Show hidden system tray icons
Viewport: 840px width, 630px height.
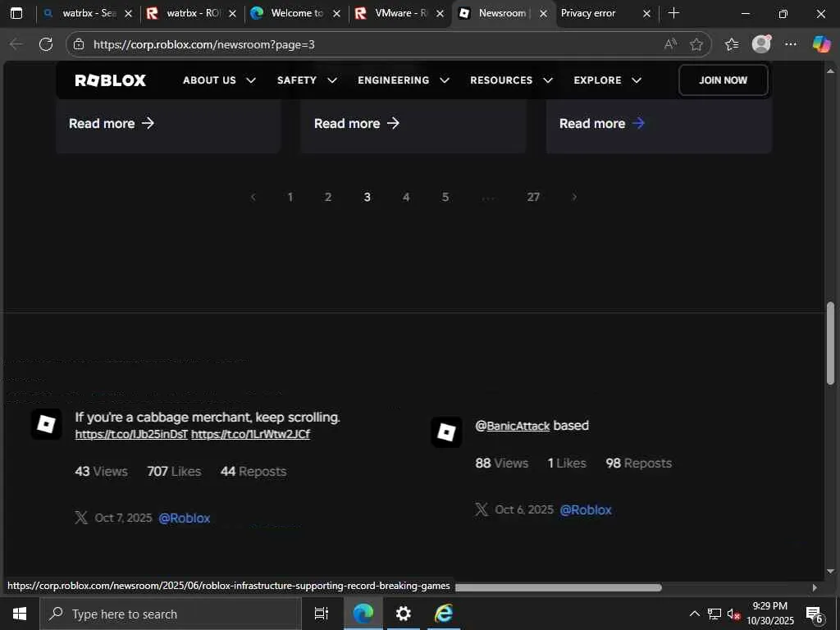point(694,614)
